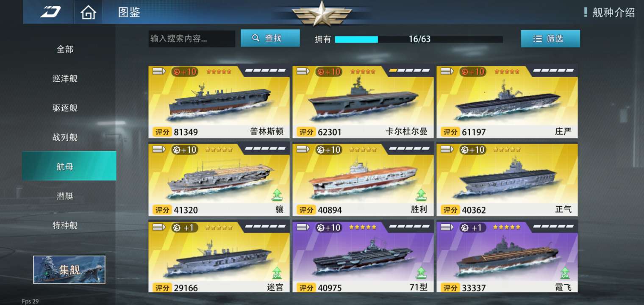Tap green upgrade arrow on 驤 card
This screenshot has height=305, width=644.
[277, 194]
